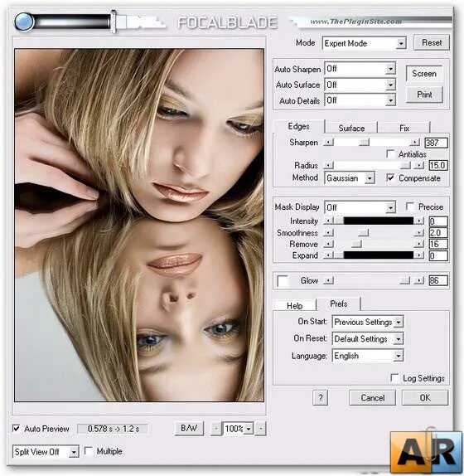Open the Mode dropdown showing Expert Mode

pos(364,43)
